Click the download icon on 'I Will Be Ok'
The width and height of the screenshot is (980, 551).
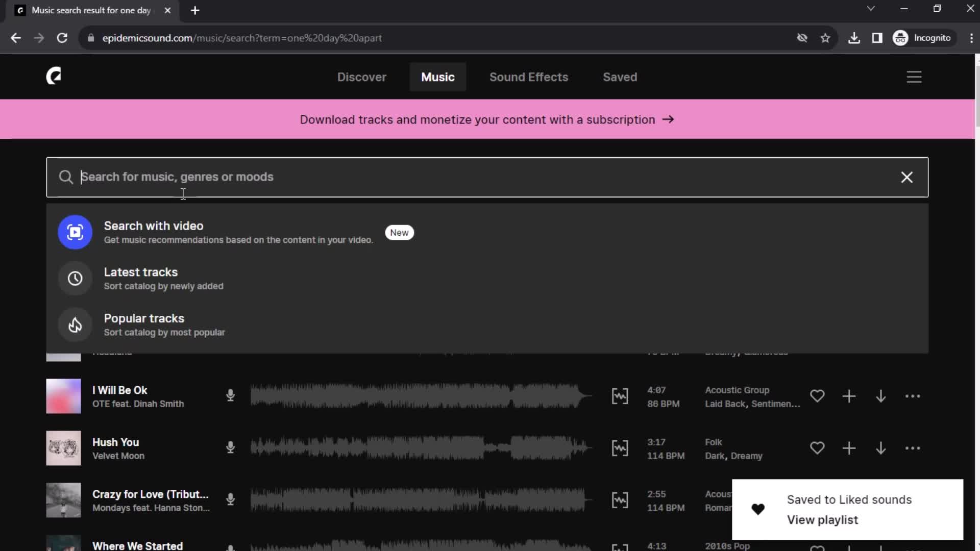click(880, 395)
